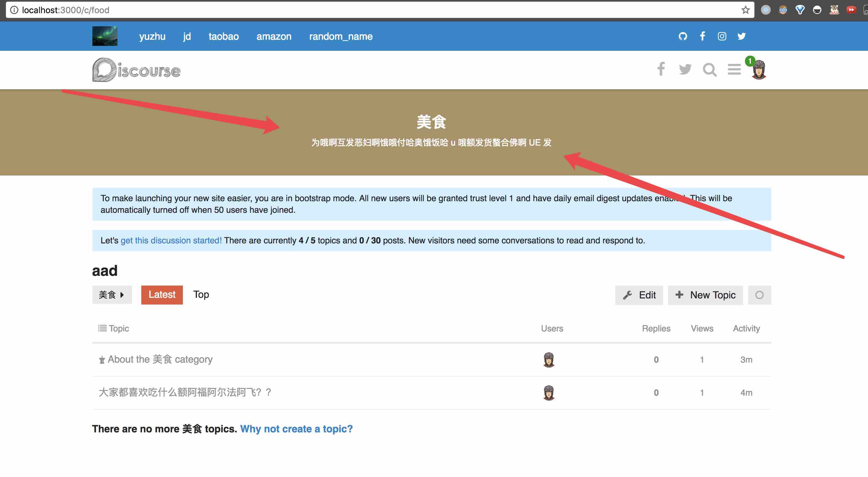The image size is (868, 477).
Task: Click the GitHub icon in blue navbar
Action: coord(683,36)
